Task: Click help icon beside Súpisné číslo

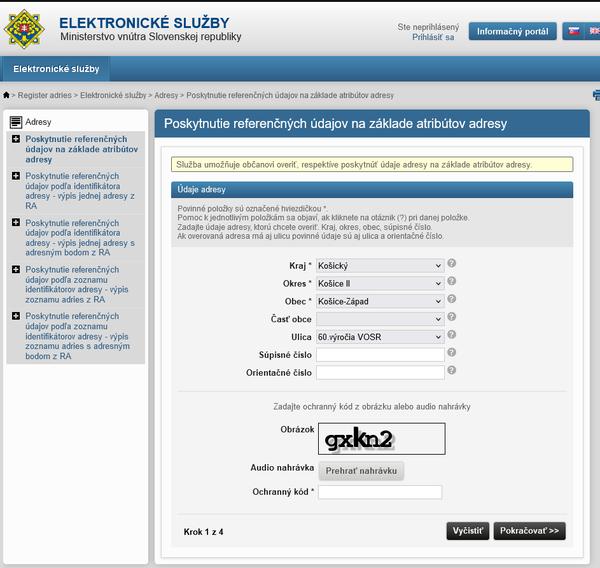Action: pyautogui.click(x=452, y=353)
